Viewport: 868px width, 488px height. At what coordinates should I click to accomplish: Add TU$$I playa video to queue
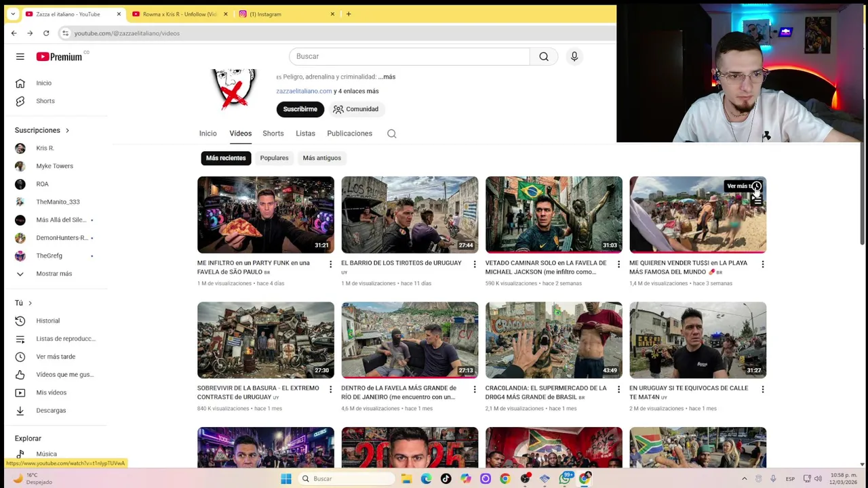(x=756, y=201)
